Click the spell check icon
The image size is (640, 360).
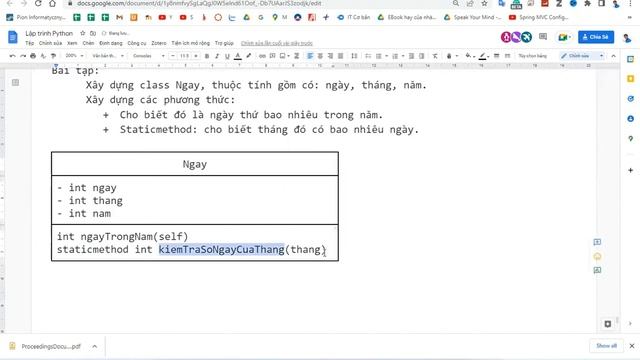(x=43, y=56)
